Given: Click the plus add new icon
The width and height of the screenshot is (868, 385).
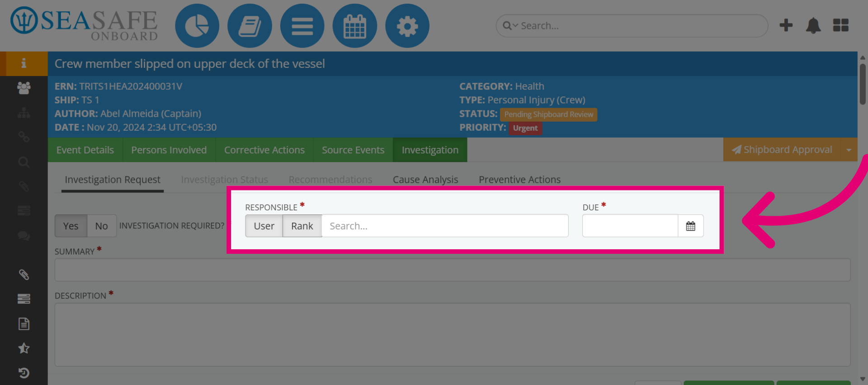Looking at the screenshot, I should (786, 25).
